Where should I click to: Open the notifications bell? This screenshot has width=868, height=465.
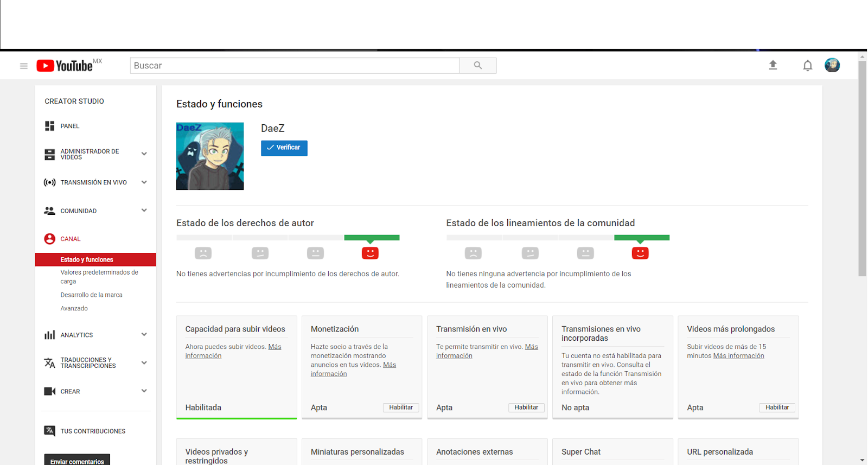(808, 66)
